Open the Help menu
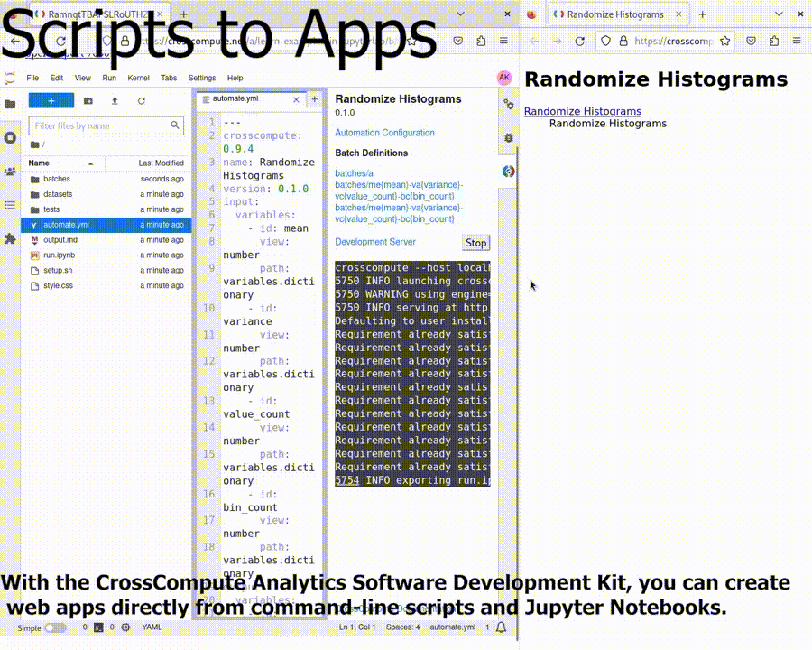The height and width of the screenshot is (650, 812). pos(235,78)
